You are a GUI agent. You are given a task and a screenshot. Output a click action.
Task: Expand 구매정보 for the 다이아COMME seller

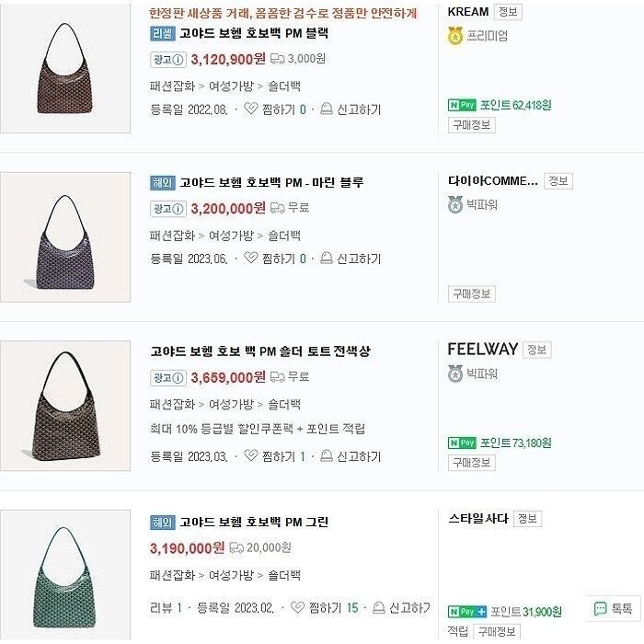[471, 293]
